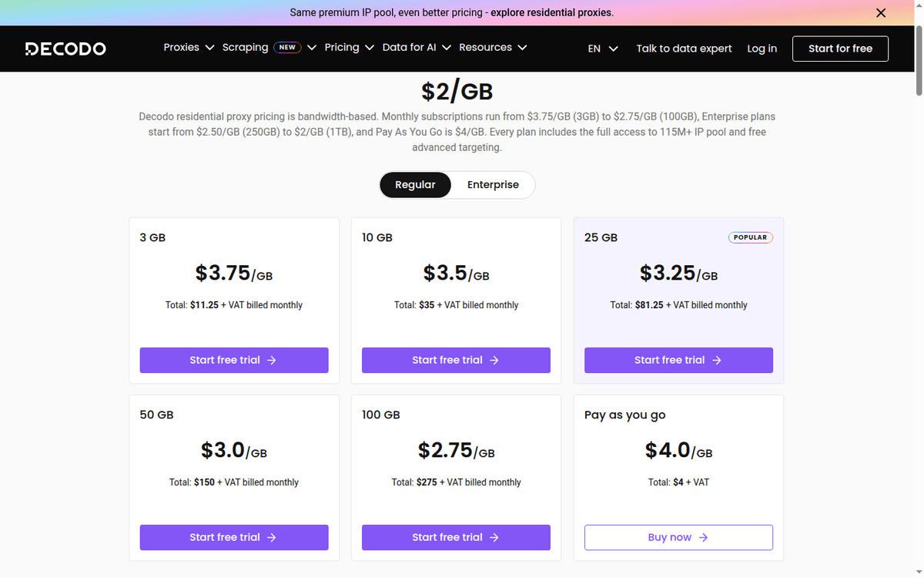Click the $3.25/GB price text
Viewport: 924px width, 578px height.
(x=678, y=274)
